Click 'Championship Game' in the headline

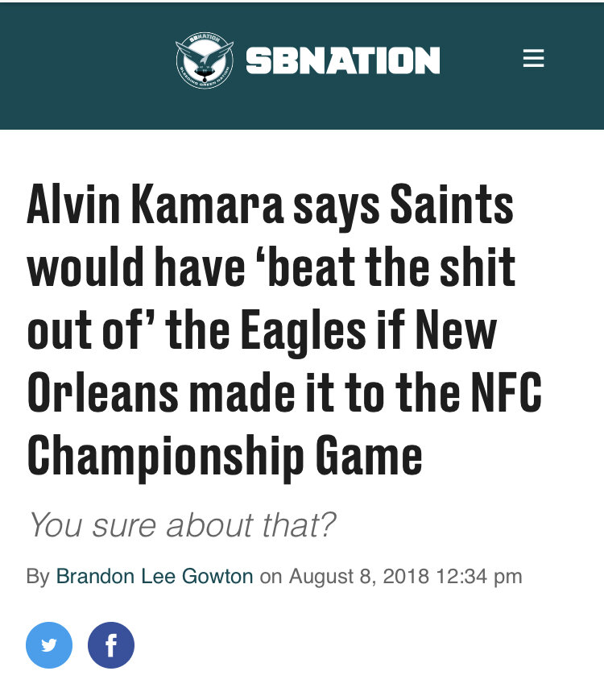coord(225,454)
